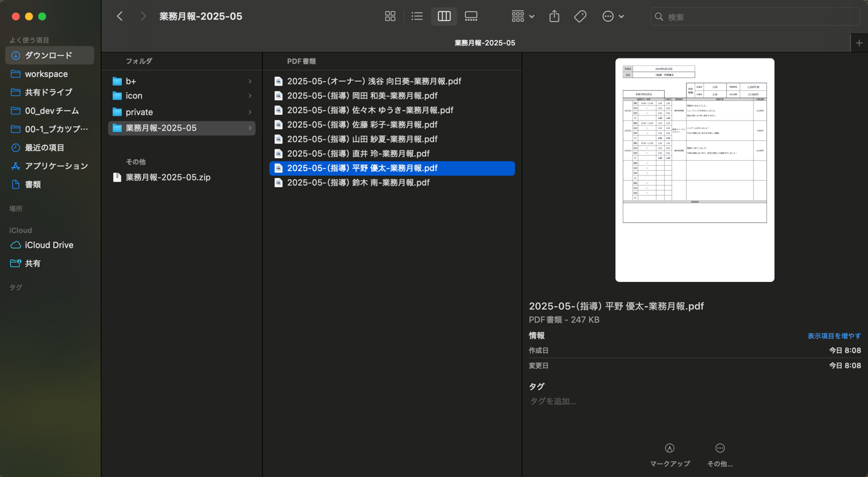
Task: Click the 検索 search field
Action: (756, 17)
